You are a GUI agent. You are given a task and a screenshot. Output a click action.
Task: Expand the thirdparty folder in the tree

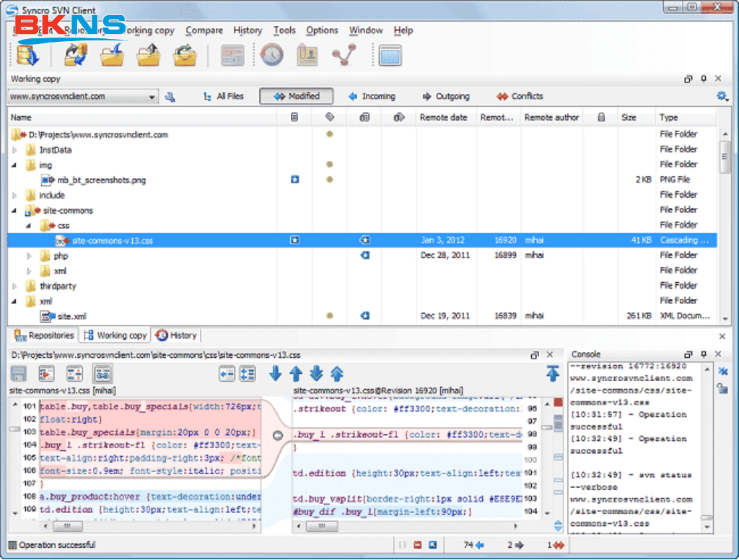click(15, 286)
